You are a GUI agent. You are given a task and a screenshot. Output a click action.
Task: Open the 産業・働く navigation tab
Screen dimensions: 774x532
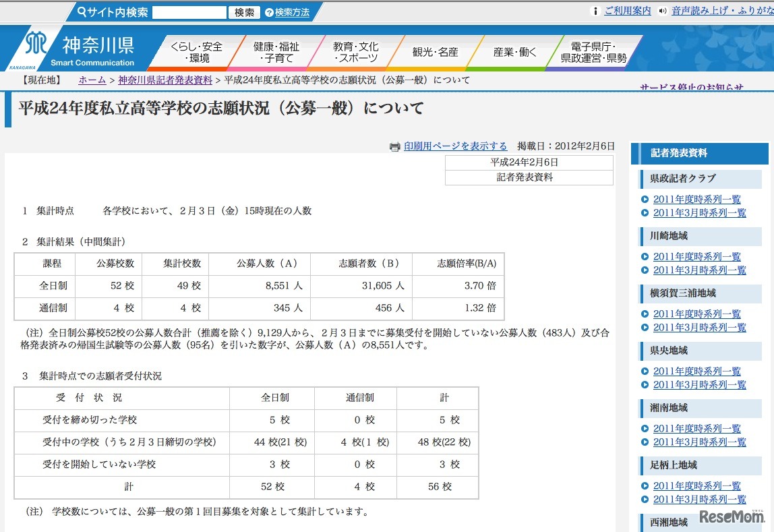[x=514, y=53]
